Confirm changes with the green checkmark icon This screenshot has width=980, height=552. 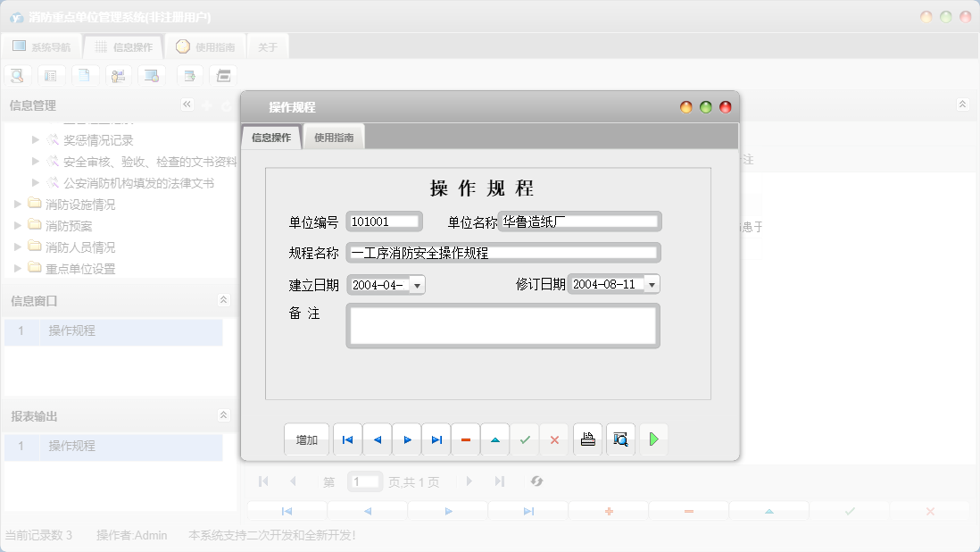(525, 439)
